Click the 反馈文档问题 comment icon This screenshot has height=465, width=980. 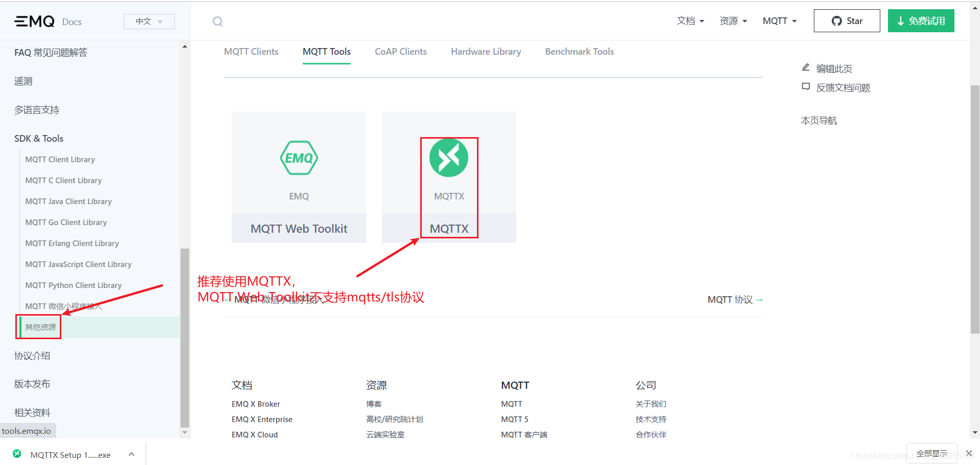point(806,86)
